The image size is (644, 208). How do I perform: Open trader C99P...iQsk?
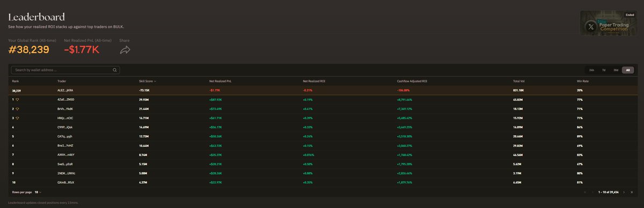coord(65,127)
